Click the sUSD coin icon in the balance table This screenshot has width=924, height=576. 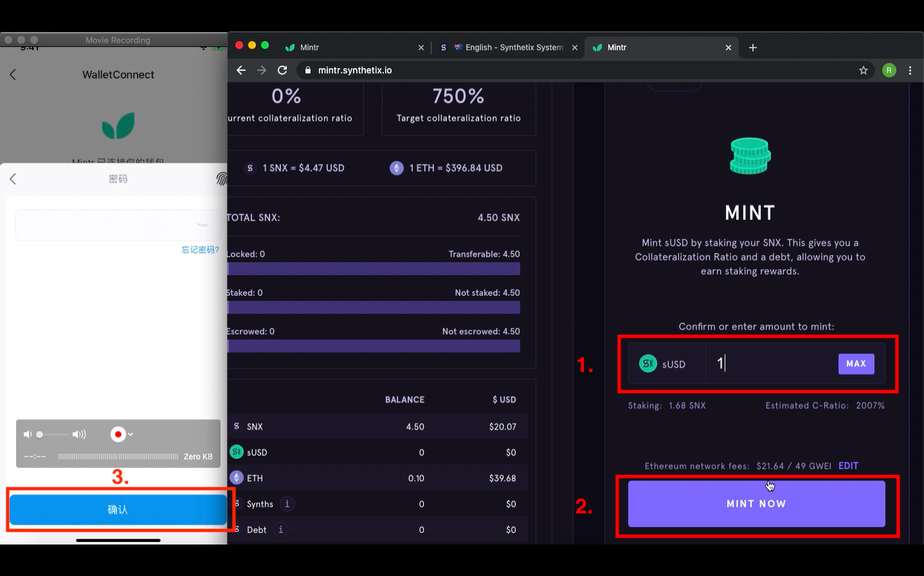tap(237, 452)
